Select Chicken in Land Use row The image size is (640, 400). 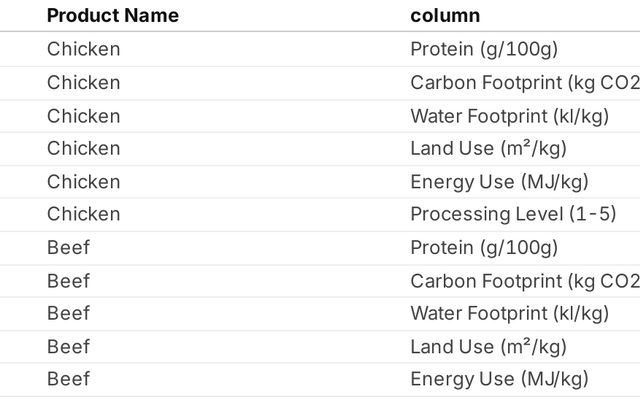coord(84,149)
